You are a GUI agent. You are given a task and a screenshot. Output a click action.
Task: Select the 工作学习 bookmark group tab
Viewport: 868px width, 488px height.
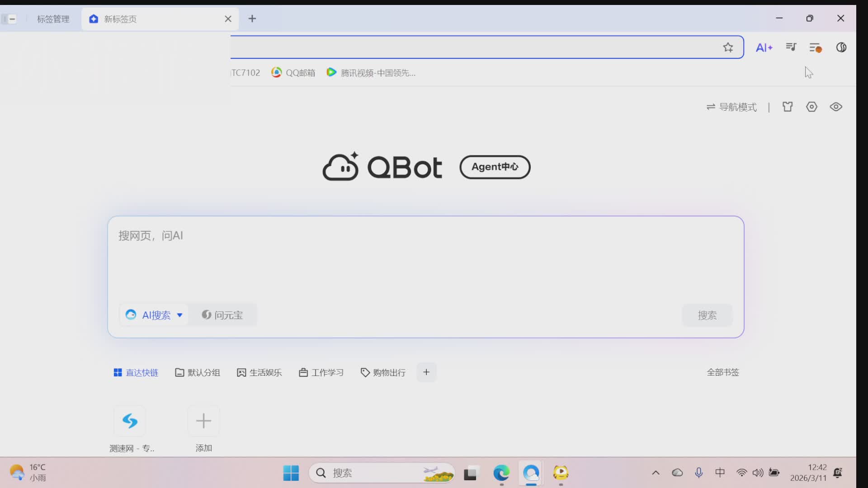pyautogui.click(x=321, y=372)
